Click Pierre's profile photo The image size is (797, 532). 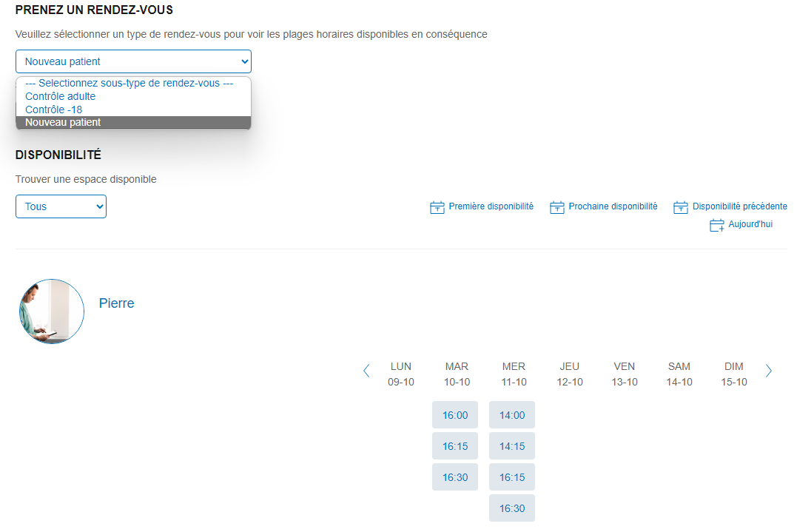52,312
